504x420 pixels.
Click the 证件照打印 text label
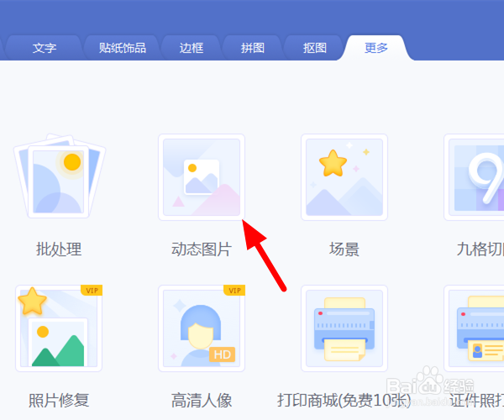click(x=476, y=401)
